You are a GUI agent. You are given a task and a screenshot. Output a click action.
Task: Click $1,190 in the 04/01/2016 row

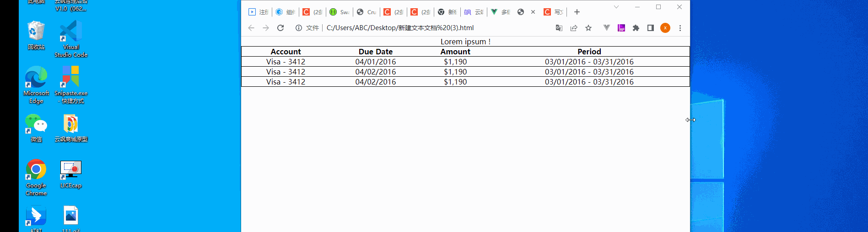[x=455, y=62]
